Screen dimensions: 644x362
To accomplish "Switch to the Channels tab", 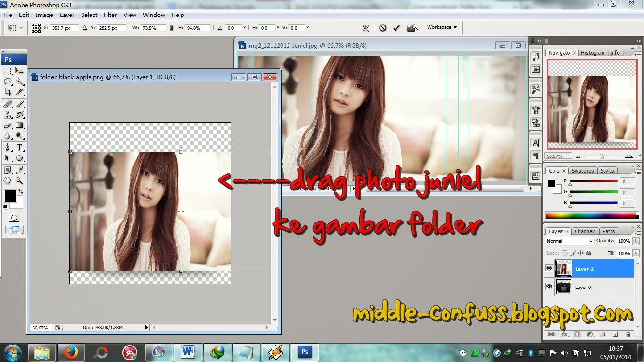I will [x=585, y=231].
